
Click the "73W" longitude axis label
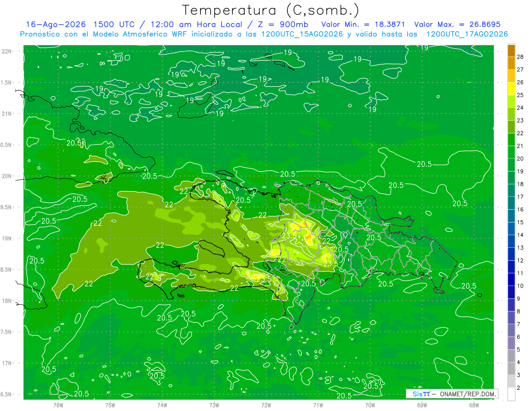point(214,405)
